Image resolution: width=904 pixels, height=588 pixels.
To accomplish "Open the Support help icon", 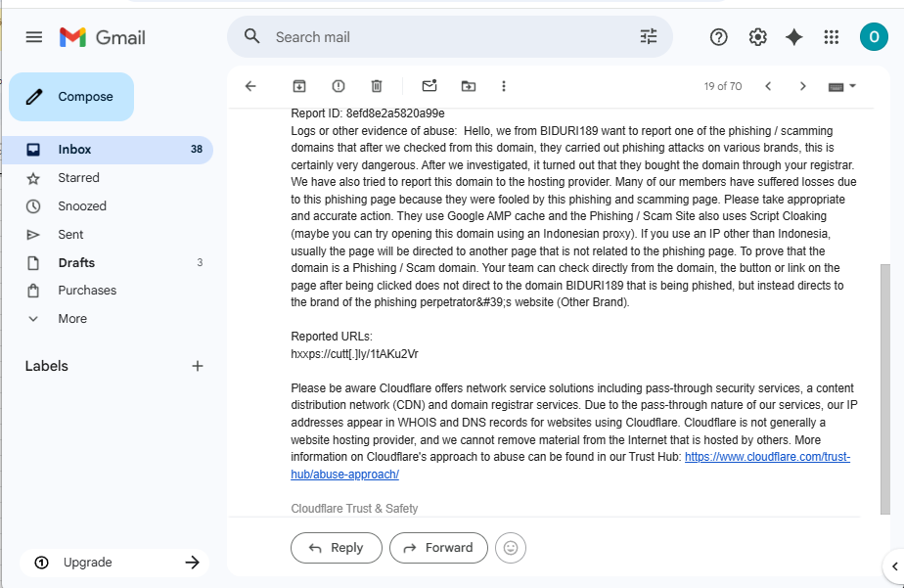I will (718, 37).
